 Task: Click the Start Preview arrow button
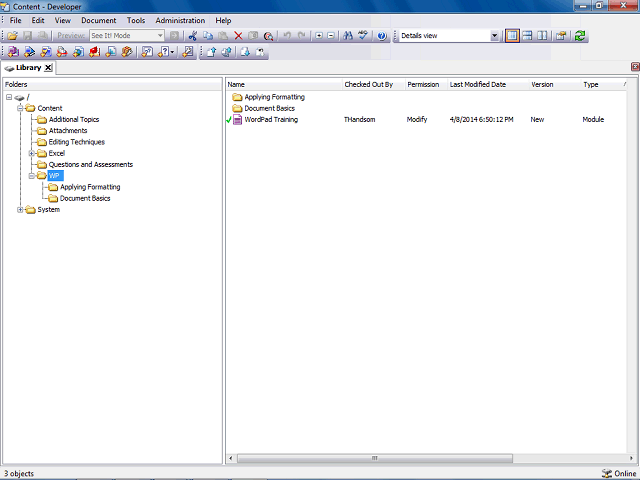pos(174,36)
